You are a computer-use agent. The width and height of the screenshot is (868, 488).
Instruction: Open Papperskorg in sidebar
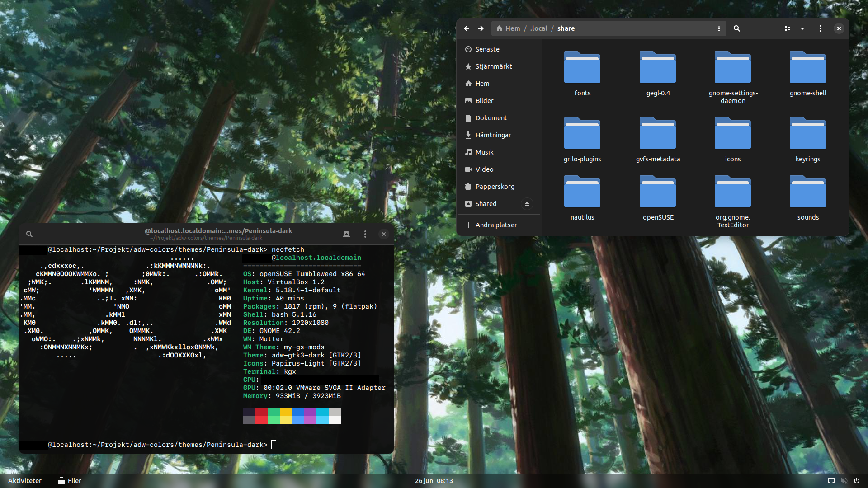(x=495, y=187)
